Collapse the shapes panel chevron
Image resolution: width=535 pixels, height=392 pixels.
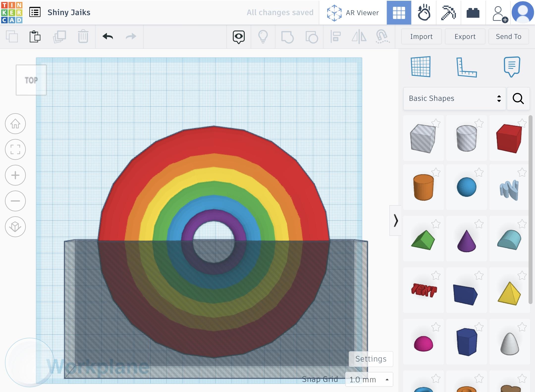coord(396,221)
